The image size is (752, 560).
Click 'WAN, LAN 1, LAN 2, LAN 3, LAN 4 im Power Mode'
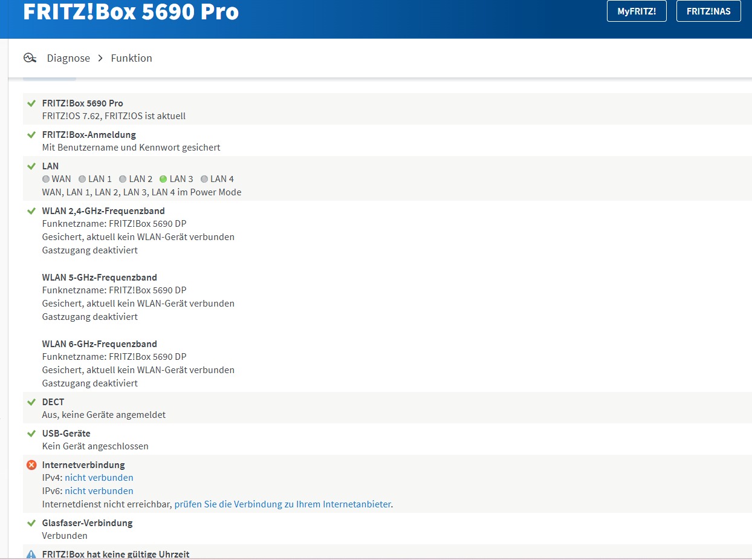pyautogui.click(x=141, y=192)
